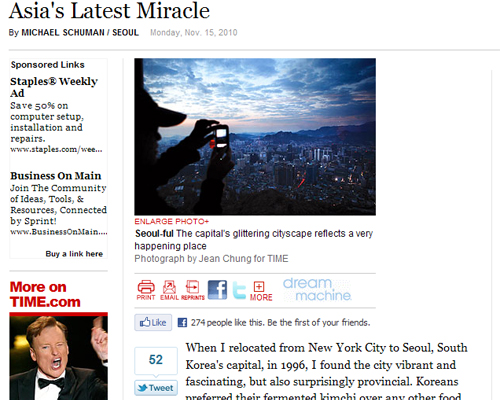Open the Staples Weekly Ad sponsored link
The image size is (500, 400).
54,87
